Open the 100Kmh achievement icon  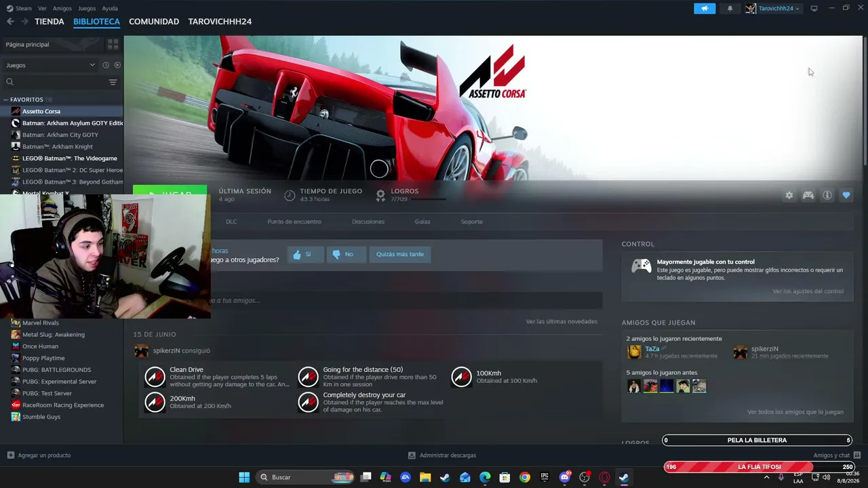461,377
